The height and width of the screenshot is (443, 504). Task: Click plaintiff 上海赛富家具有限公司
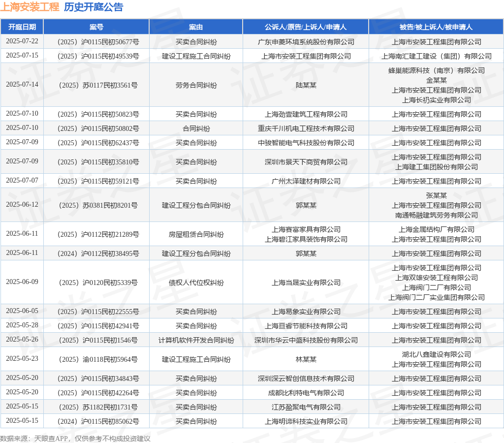coord(306,229)
